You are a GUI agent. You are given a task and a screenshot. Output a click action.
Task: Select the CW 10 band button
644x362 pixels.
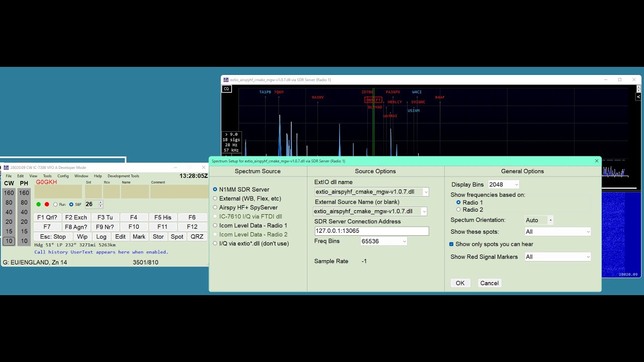[9, 241]
